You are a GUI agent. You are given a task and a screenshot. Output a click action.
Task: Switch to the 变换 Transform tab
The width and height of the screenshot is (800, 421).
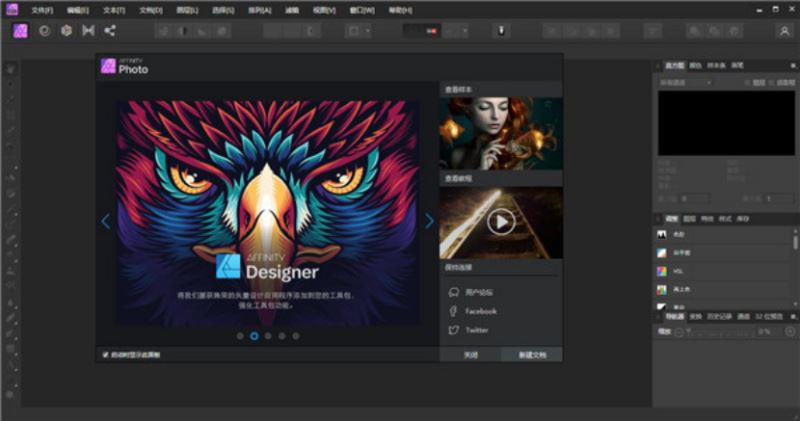tap(696, 317)
